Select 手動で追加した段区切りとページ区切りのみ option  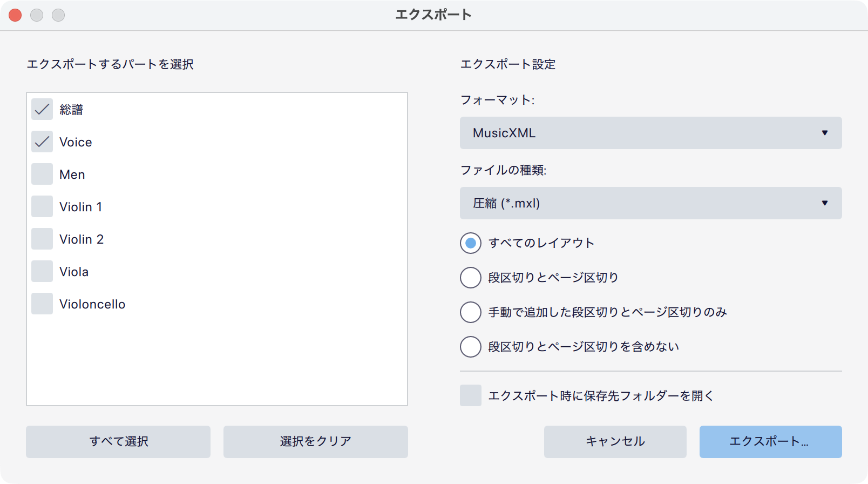(x=471, y=312)
